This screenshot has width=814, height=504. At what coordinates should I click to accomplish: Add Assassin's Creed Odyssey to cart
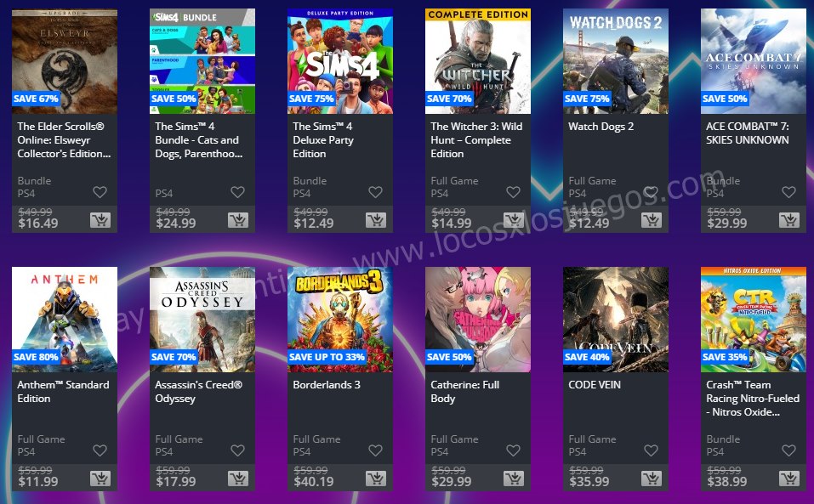tap(238, 479)
